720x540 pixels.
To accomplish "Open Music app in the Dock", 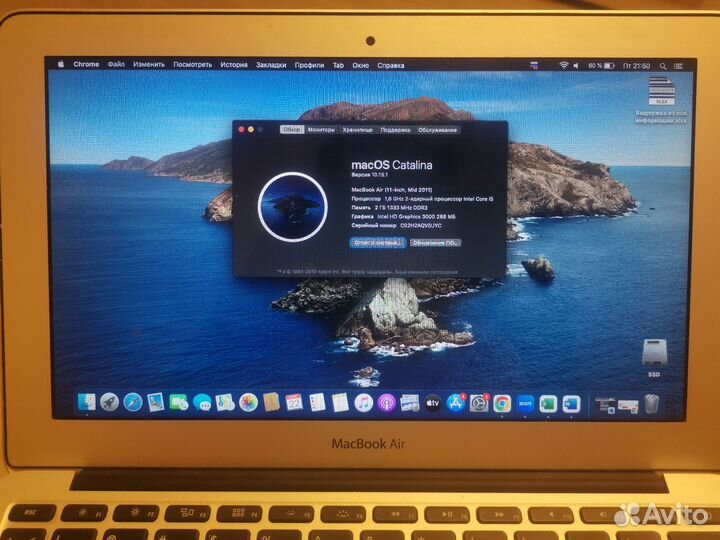I will pos(364,403).
